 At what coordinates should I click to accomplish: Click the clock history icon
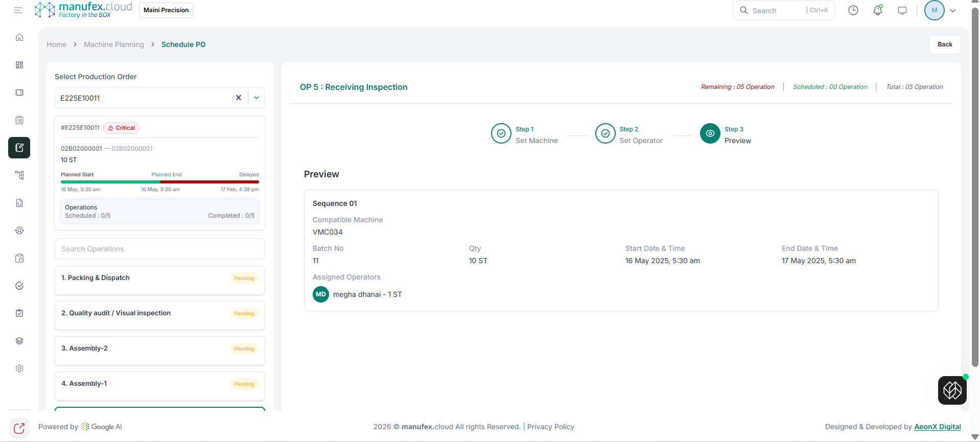[x=853, y=10]
